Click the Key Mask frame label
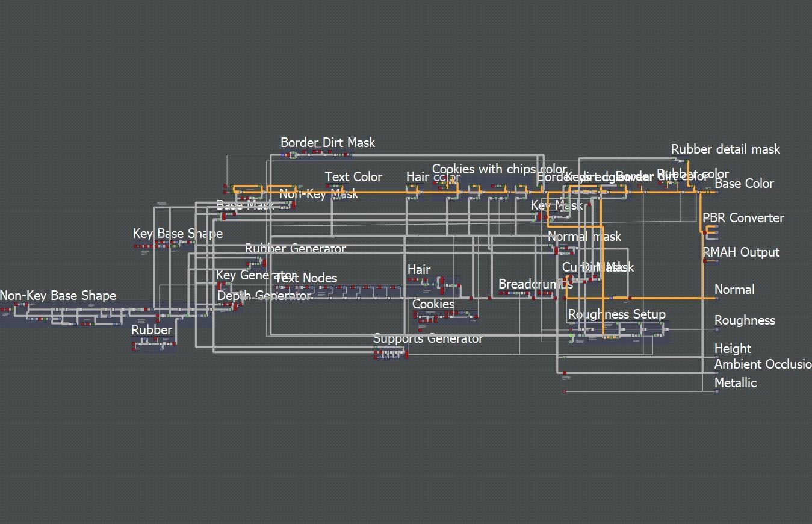 point(557,206)
